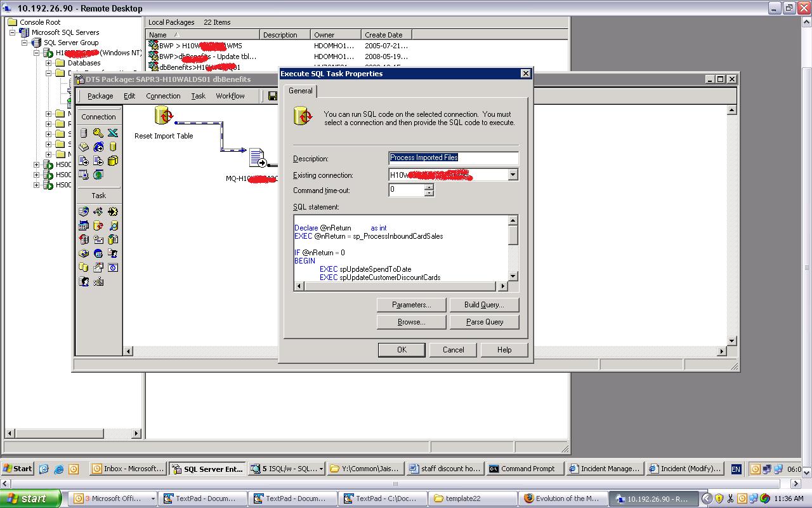Select the Transform Data gear task icon
The image size is (812, 508).
click(113, 211)
